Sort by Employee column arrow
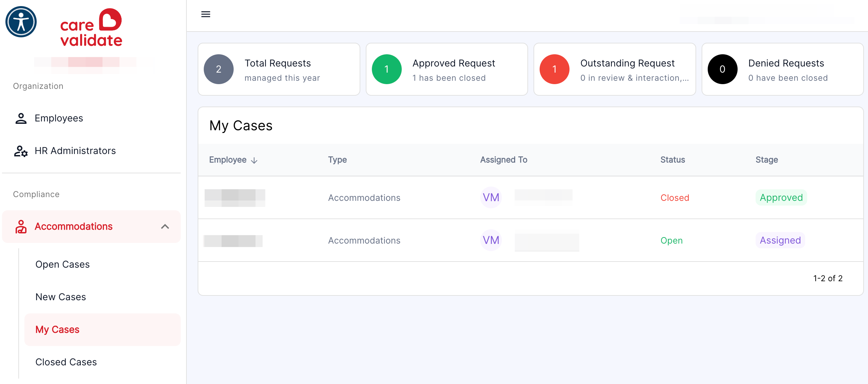The height and width of the screenshot is (384, 868). (x=254, y=160)
